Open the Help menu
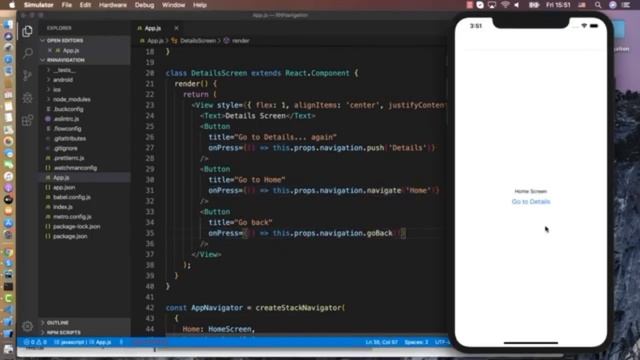Viewport: 640px width, 360px height. click(x=200, y=5)
